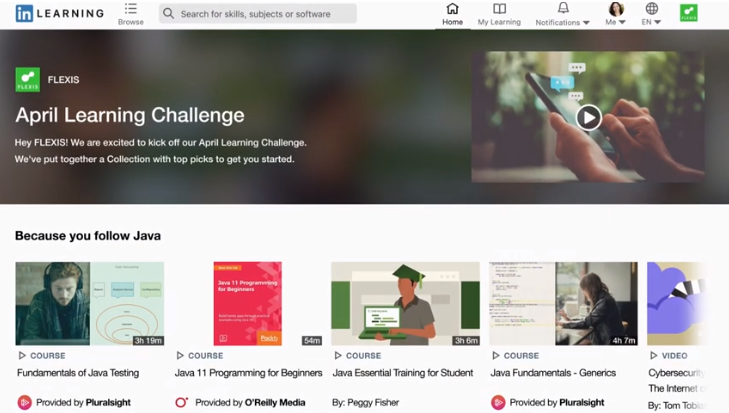
Task: Click the globe language icon
Action: click(652, 8)
